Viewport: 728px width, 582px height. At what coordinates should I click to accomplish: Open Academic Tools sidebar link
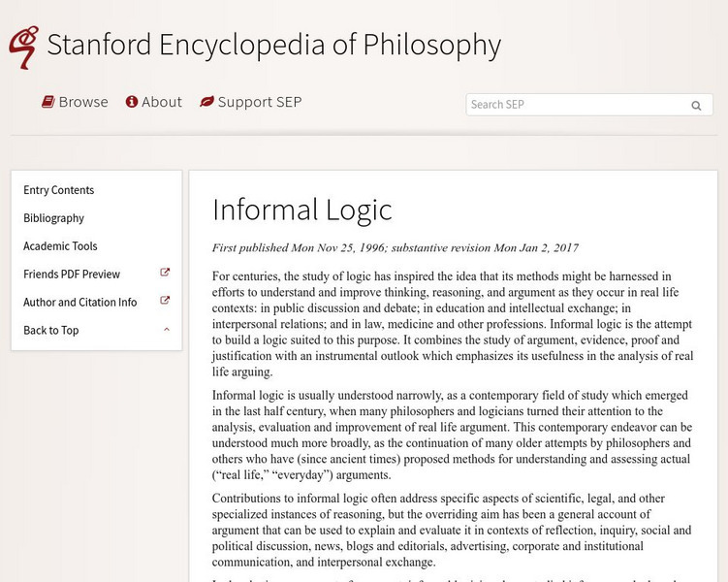[60, 246]
